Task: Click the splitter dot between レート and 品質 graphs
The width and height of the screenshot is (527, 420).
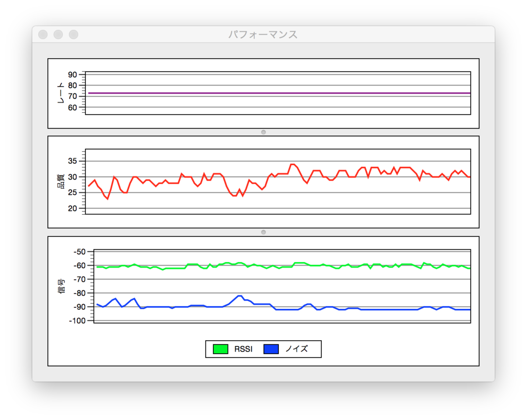Action: (263, 132)
